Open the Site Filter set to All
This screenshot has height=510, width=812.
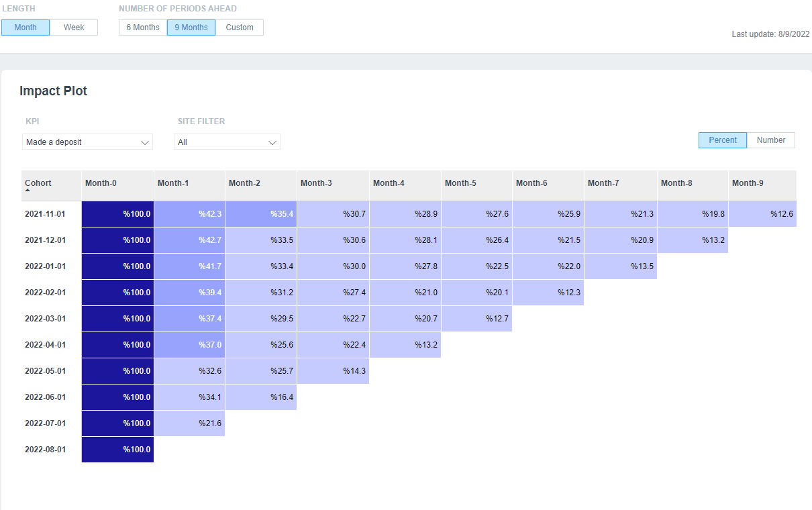[227, 142]
